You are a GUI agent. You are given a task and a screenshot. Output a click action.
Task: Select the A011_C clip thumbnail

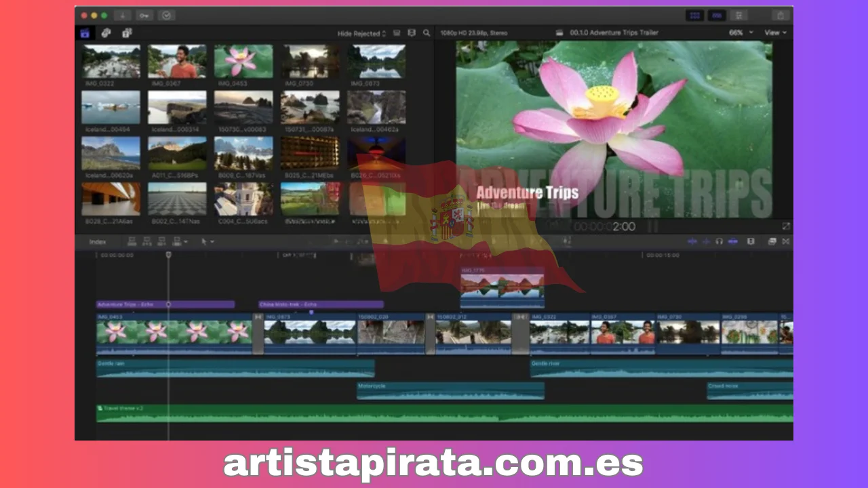pyautogui.click(x=178, y=153)
